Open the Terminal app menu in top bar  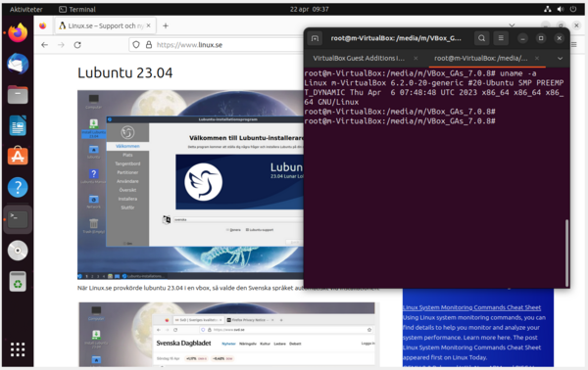pos(77,10)
